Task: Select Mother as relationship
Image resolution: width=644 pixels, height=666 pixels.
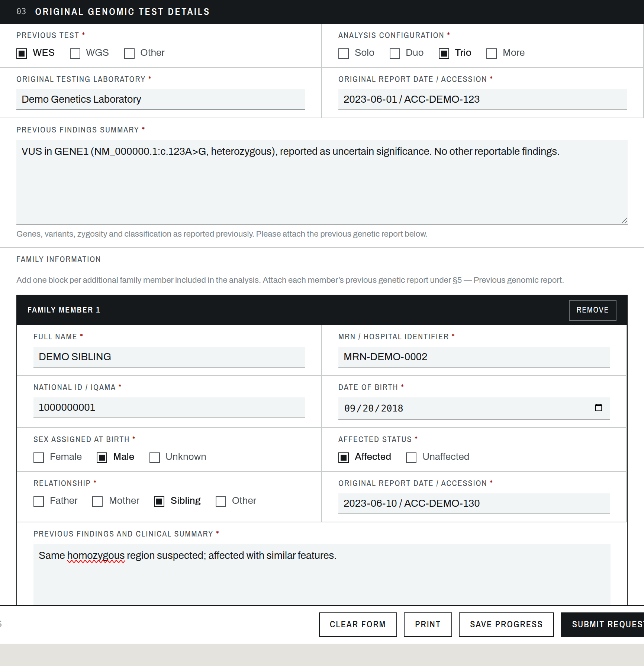Action: point(97,502)
